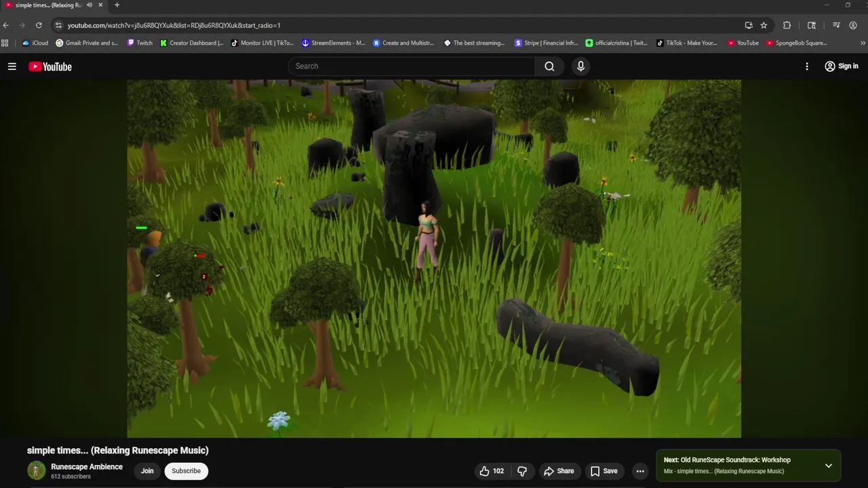
Task: Dislike the video with thumbs down
Action: tap(522, 471)
